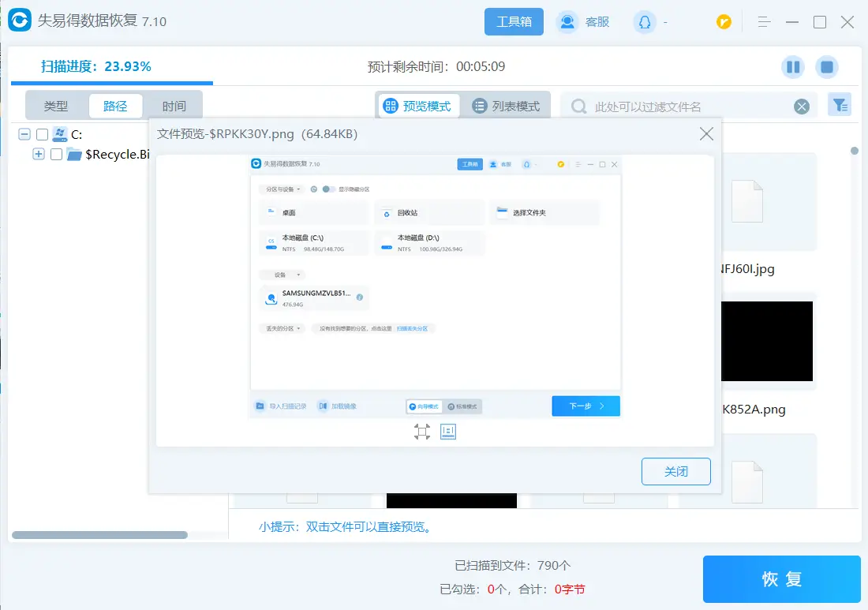Show preview at actual 1:1 size
The image size is (868, 610).
(448, 432)
